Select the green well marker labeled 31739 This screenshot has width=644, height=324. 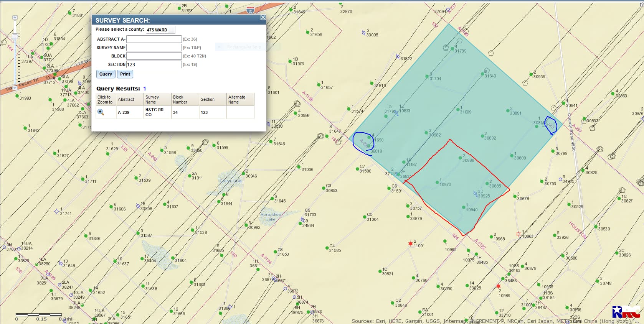click(x=452, y=49)
